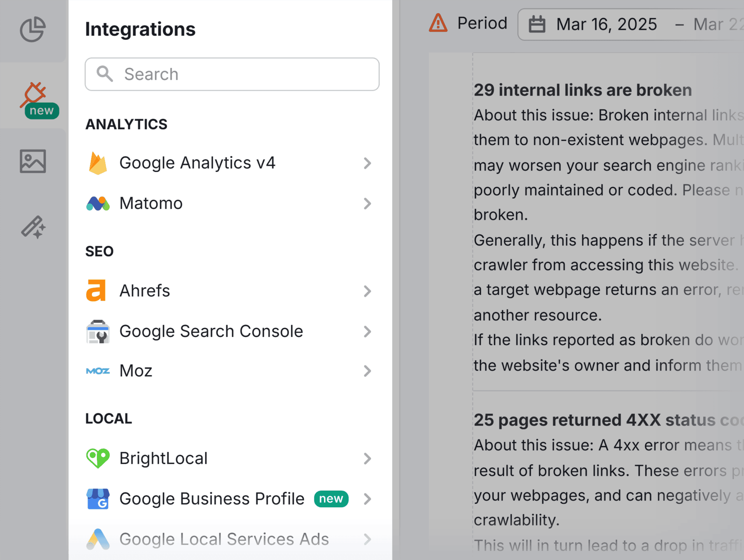The height and width of the screenshot is (560, 744).
Task: Select Google Local Services Ads integration
Action: pyautogui.click(x=231, y=539)
